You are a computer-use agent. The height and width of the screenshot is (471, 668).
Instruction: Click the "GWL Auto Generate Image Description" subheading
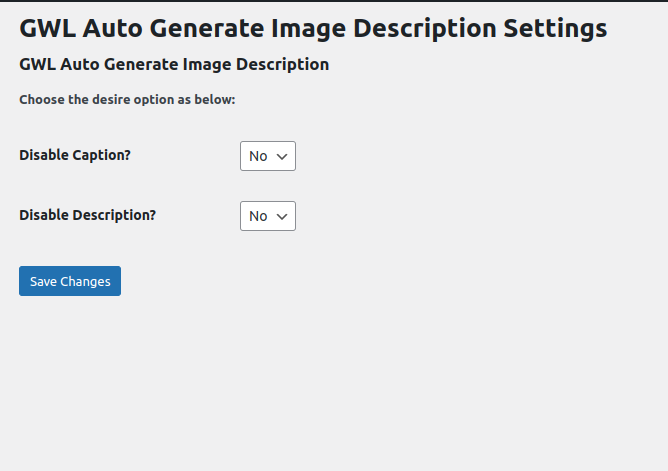tap(174, 65)
